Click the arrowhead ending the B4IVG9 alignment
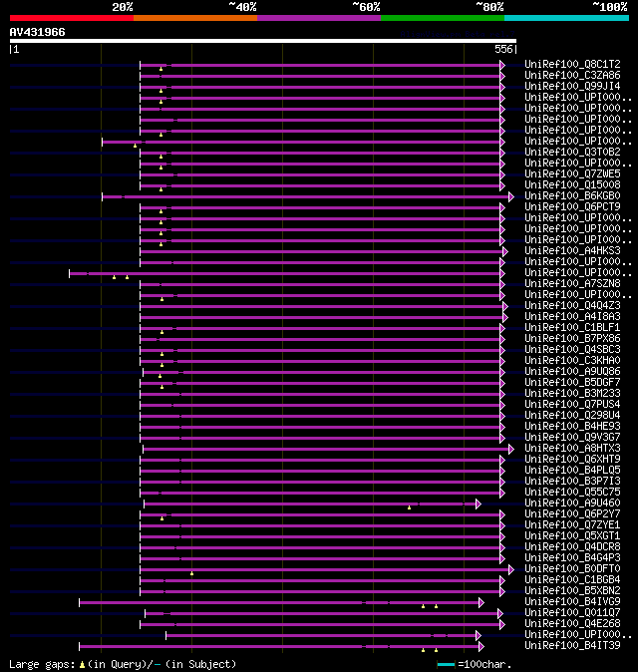This screenshot has width=638, height=672. pyautogui.click(x=481, y=602)
